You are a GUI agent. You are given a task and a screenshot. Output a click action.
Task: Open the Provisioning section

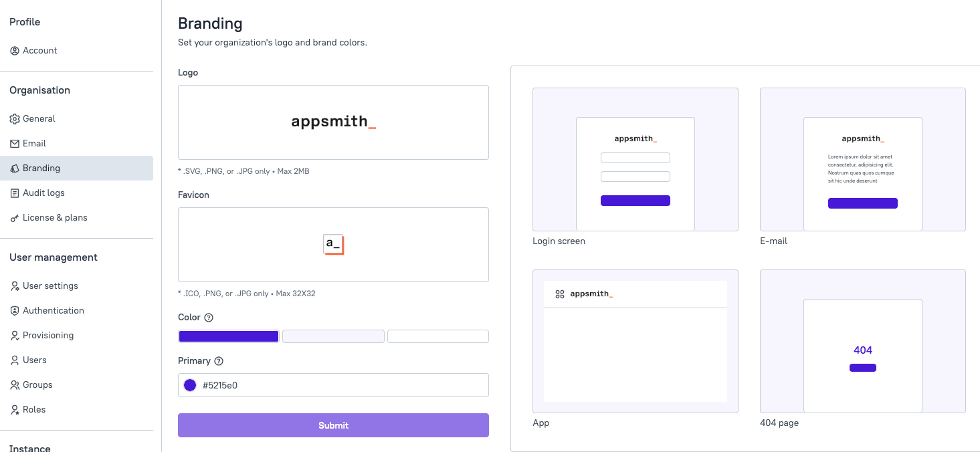(48, 336)
